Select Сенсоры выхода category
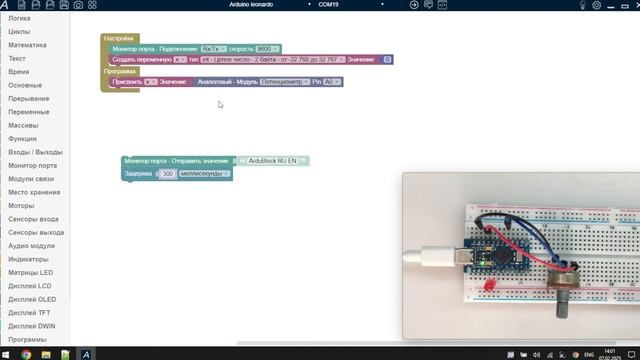Image resolution: width=640 pixels, height=360 pixels. pyautogui.click(x=36, y=232)
